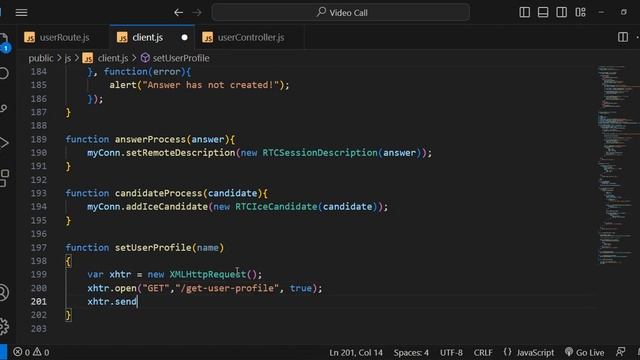
Task: Start the Go Live server
Action: click(584, 352)
